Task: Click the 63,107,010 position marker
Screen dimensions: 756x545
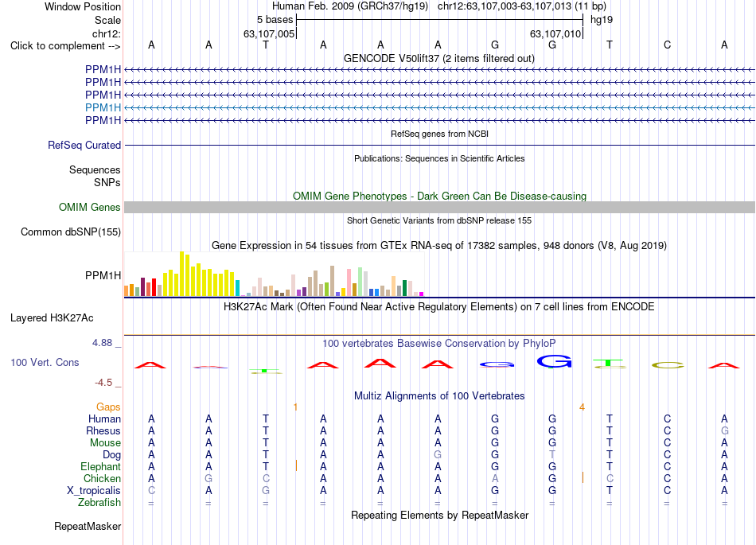Action: pos(555,33)
